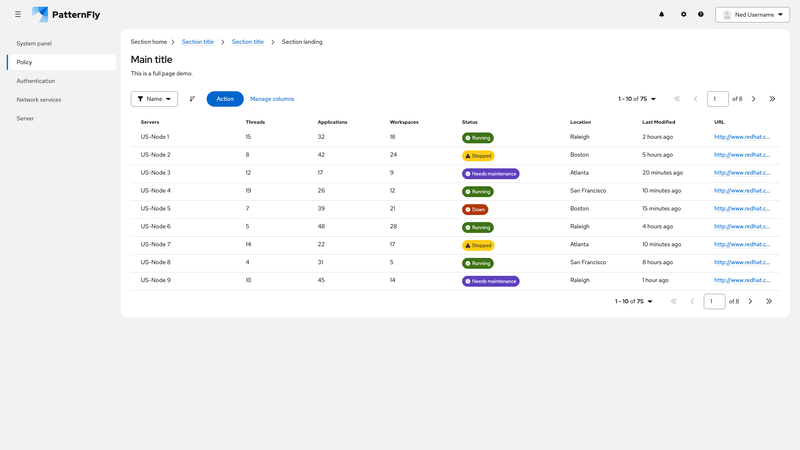Click the Running badge for US-Node 8
This screenshot has height=450, width=800.
tap(478, 263)
